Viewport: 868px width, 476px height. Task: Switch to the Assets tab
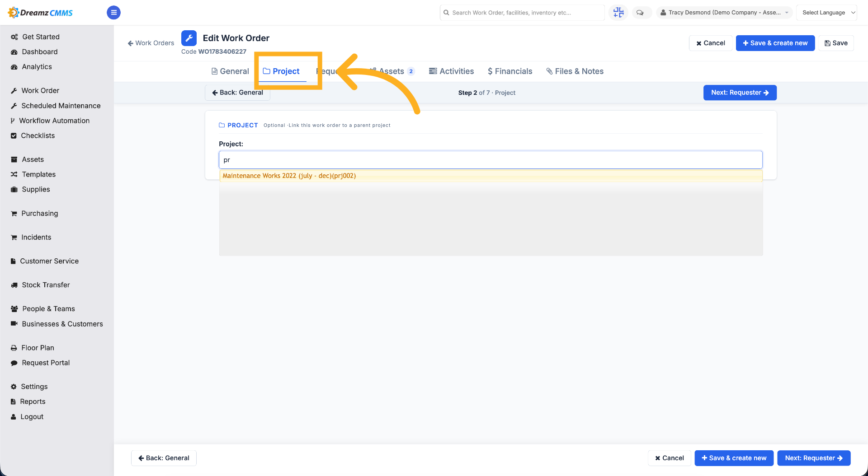[392, 71]
